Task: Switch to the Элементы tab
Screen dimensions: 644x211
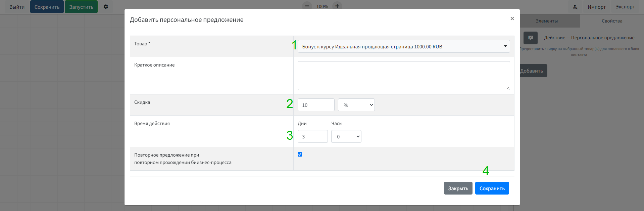Action: coord(547,21)
